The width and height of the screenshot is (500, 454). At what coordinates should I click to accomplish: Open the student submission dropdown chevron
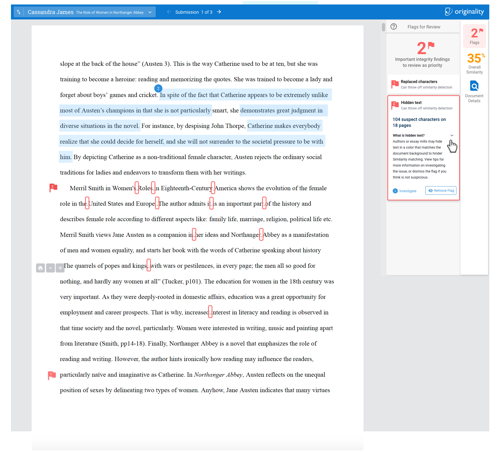click(x=150, y=12)
